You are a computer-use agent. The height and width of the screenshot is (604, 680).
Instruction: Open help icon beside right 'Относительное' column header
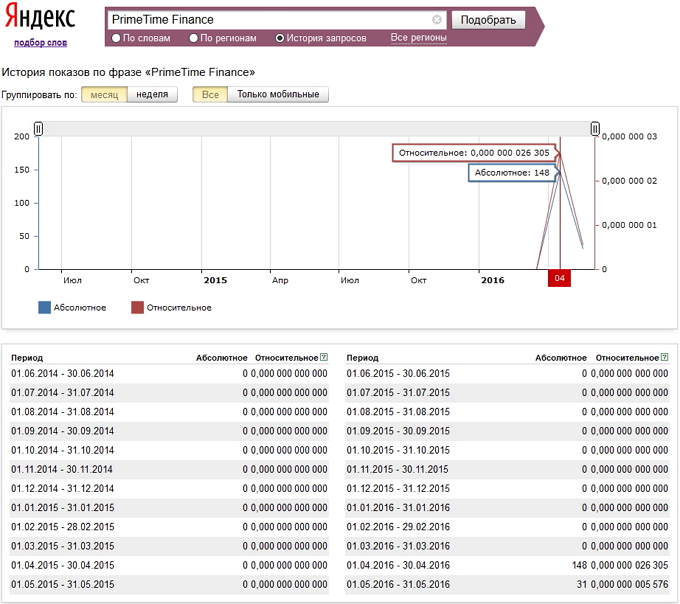(x=664, y=357)
